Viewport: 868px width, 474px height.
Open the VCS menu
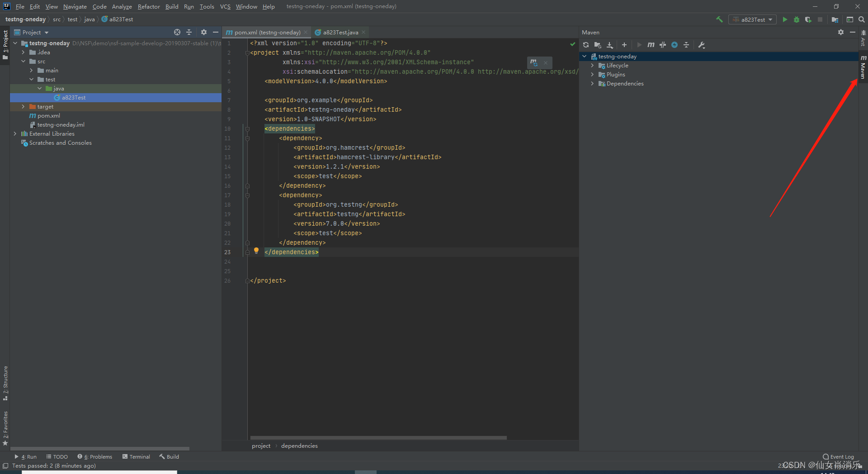(225, 6)
